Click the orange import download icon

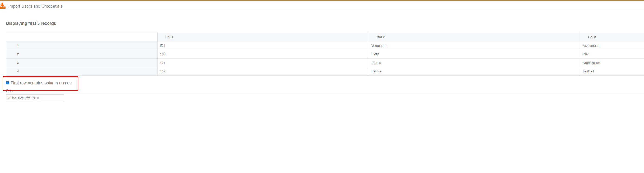coord(3,6)
